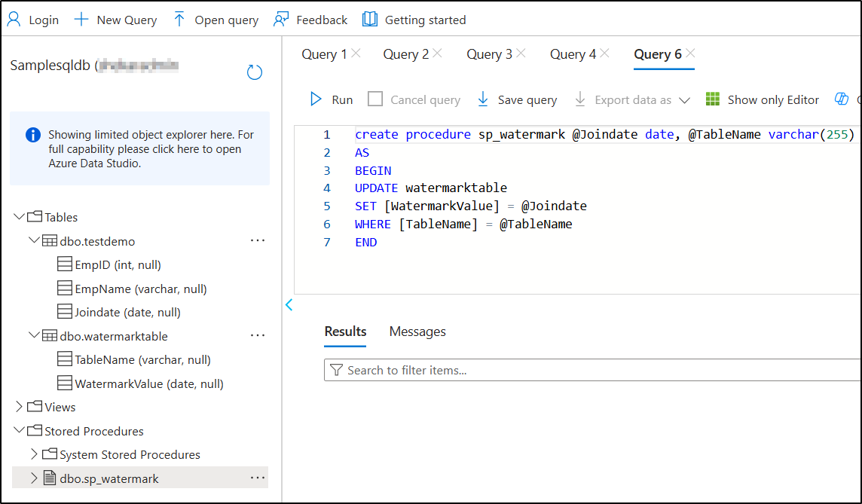Toggle the Cancel query checkbox square
This screenshot has width=862, height=504.
(375, 99)
